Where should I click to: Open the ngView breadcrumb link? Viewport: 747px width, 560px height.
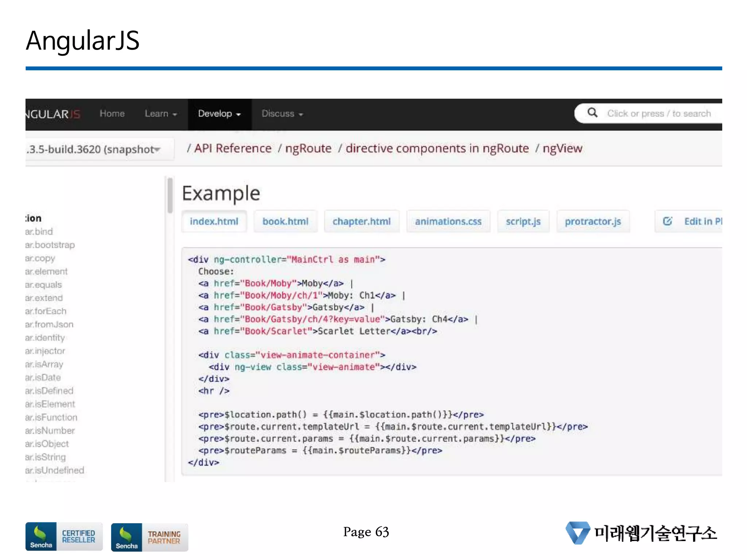(x=562, y=148)
